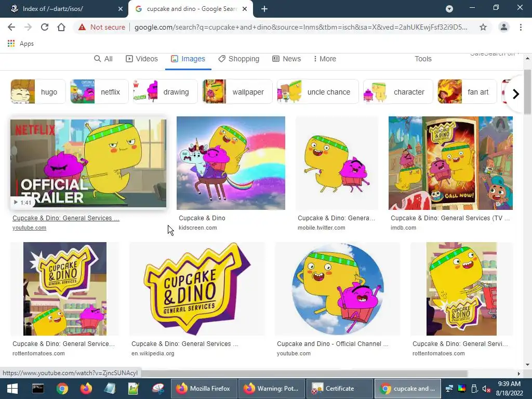Open the Chrome profile avatar menu
The height and width of the screenshot is (399, 532).
pos(504,27)
